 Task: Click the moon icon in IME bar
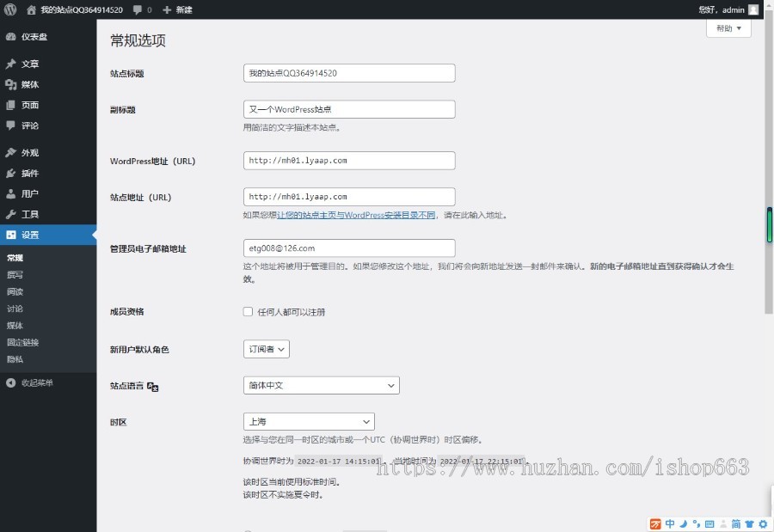[684, 523]
